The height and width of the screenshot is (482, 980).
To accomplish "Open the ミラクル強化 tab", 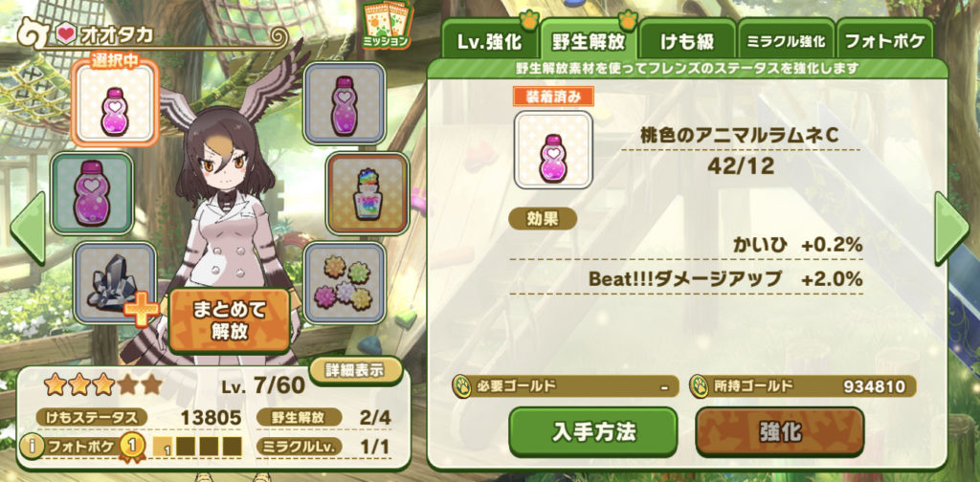I will 786,41.
